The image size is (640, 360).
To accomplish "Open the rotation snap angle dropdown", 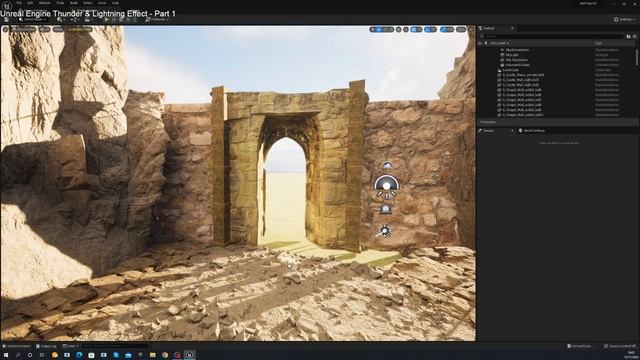I will pyautogui.click(x=433, y=29).
